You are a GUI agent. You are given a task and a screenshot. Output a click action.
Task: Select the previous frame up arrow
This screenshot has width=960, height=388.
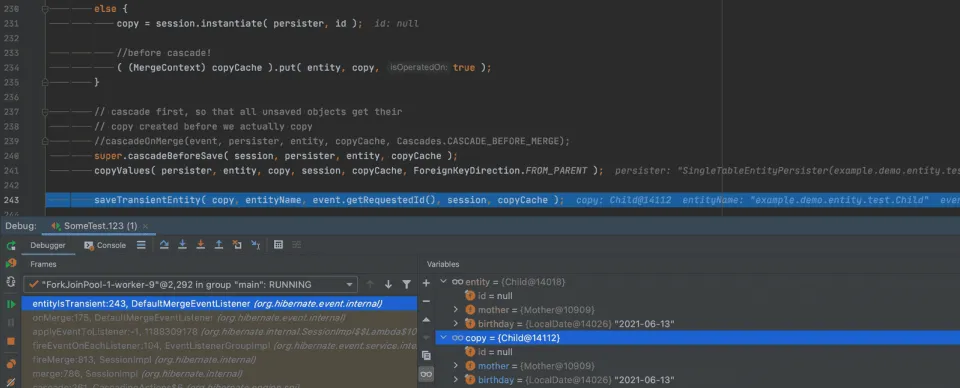[370, 285]
